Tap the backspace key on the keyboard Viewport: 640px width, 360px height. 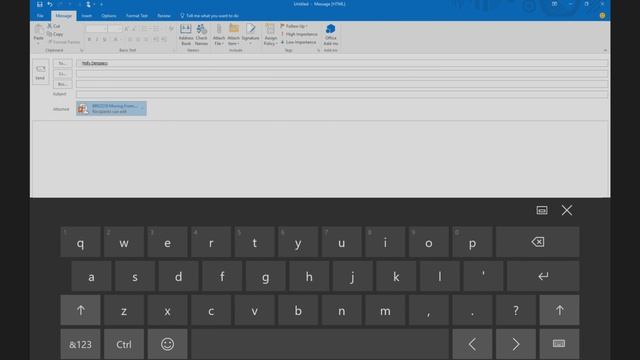point(537,242)
